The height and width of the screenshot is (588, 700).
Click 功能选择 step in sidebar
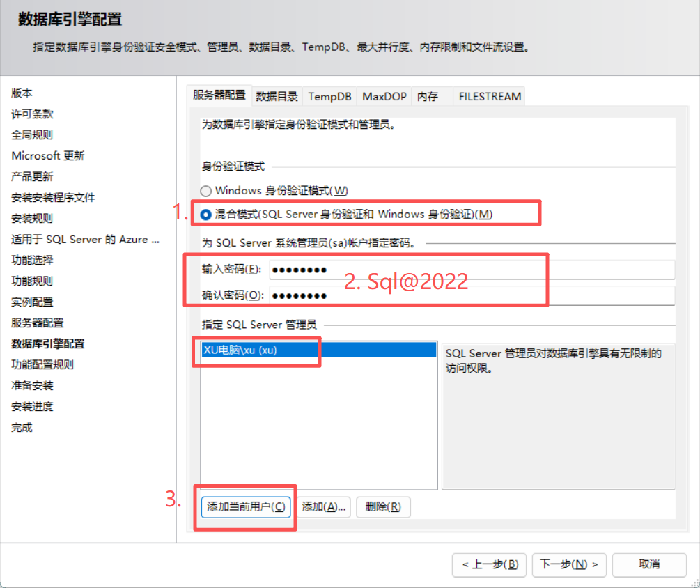(x=32, y=260)
